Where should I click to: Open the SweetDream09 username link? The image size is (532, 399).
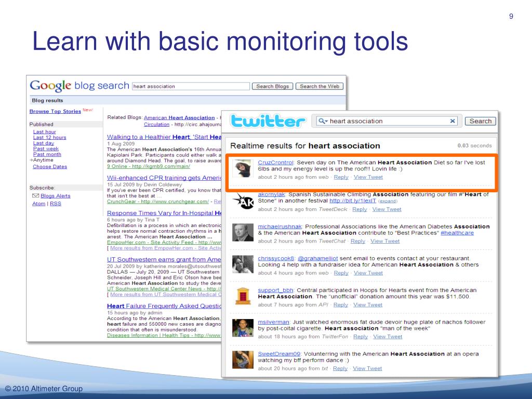pyautogui.click(x=279, y=354)
